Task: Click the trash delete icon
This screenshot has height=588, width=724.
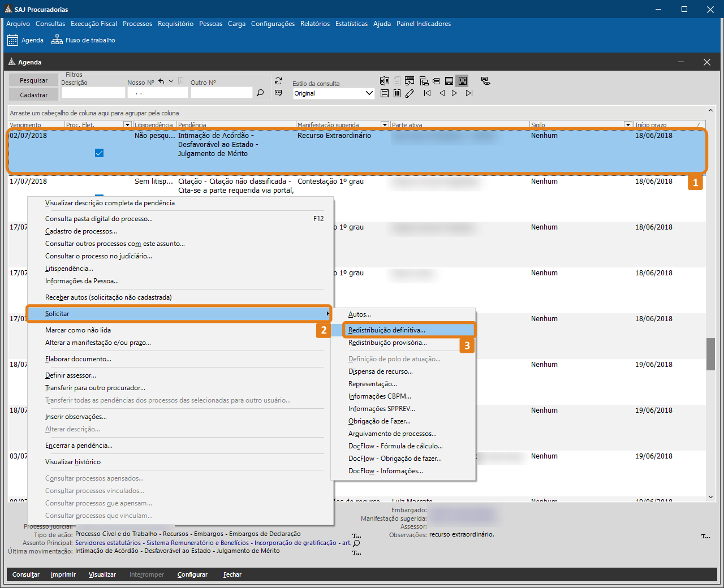Action: [x=397, y=93]
